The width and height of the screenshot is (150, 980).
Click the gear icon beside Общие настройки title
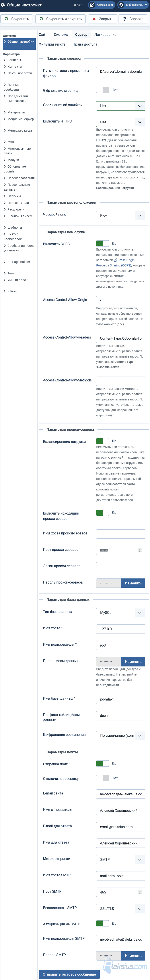tap(3, 5)
